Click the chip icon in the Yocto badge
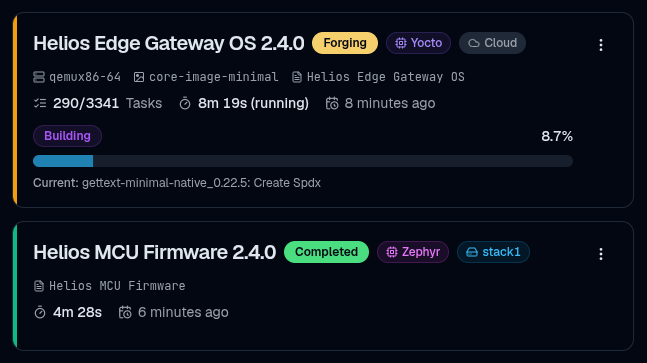This screenshot has width=647, height=363. pyautogui.click(x=401, y=43)
